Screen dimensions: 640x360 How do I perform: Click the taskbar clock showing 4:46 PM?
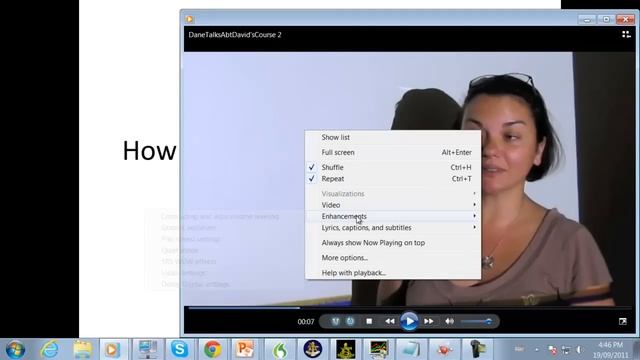[610, 350]
